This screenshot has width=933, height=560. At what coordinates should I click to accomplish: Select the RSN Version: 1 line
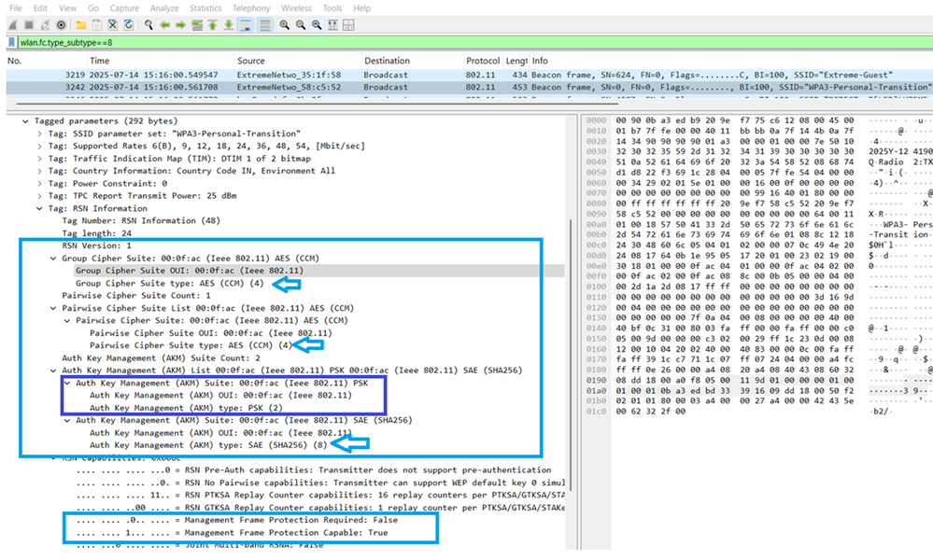96,245
